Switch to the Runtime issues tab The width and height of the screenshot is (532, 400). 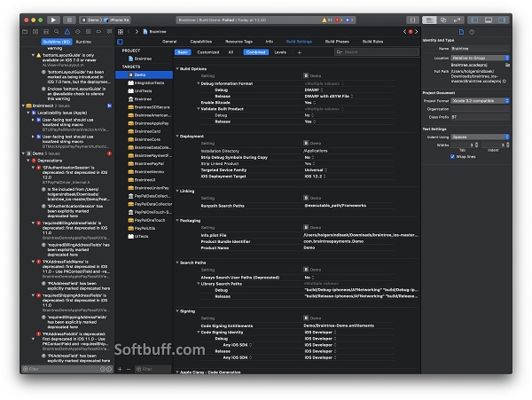coord(83,42)
